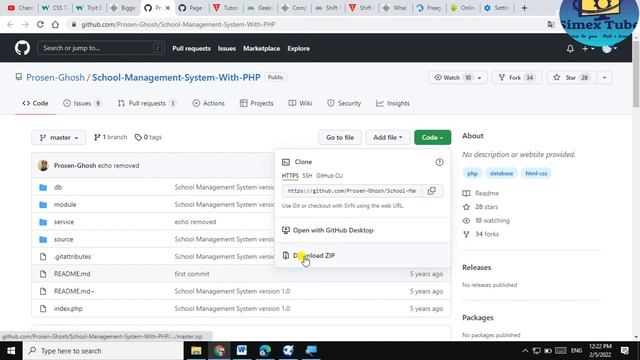Open School-Management-System-With-PHP repository link

(176, 78)
